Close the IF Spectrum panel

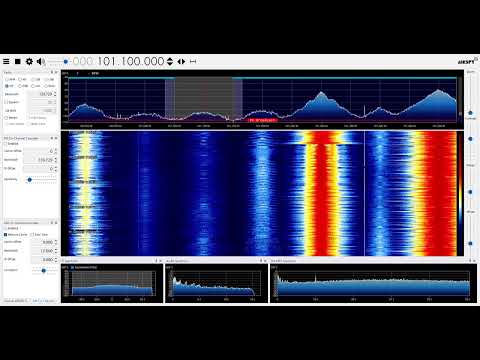click(161, 261)
